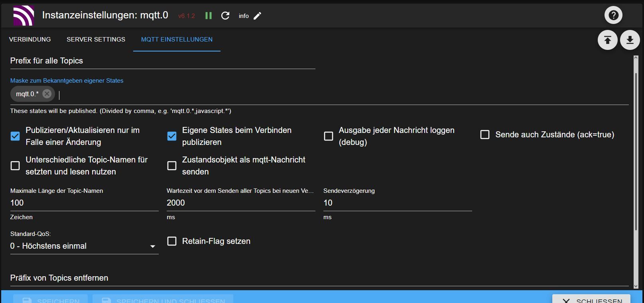Click the upload configuration icon

point(608,40)
